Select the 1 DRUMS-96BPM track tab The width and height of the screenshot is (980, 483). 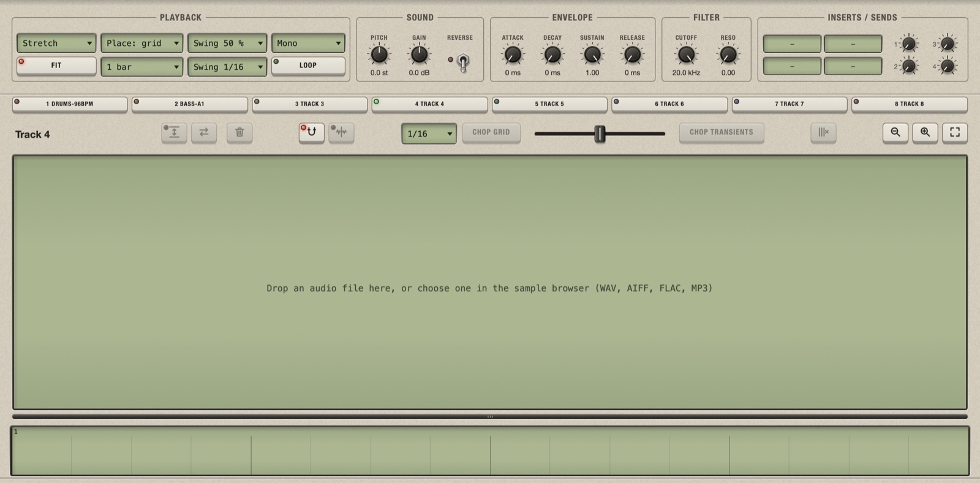(70, 104)
